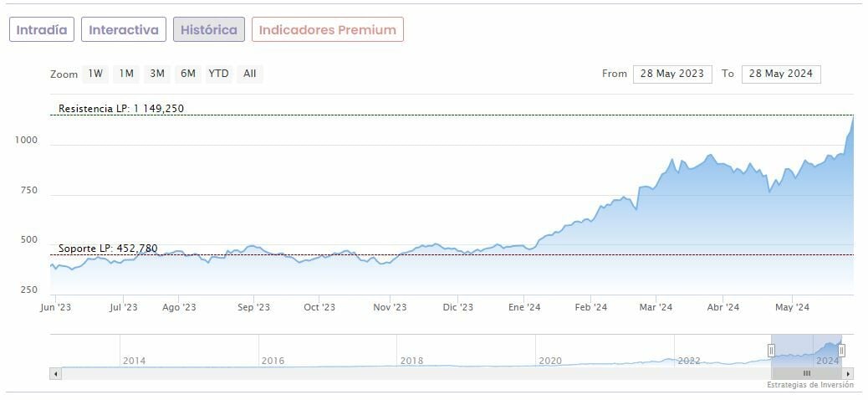
Task: Set zoom range to 1W
Action: click(95, 74)
